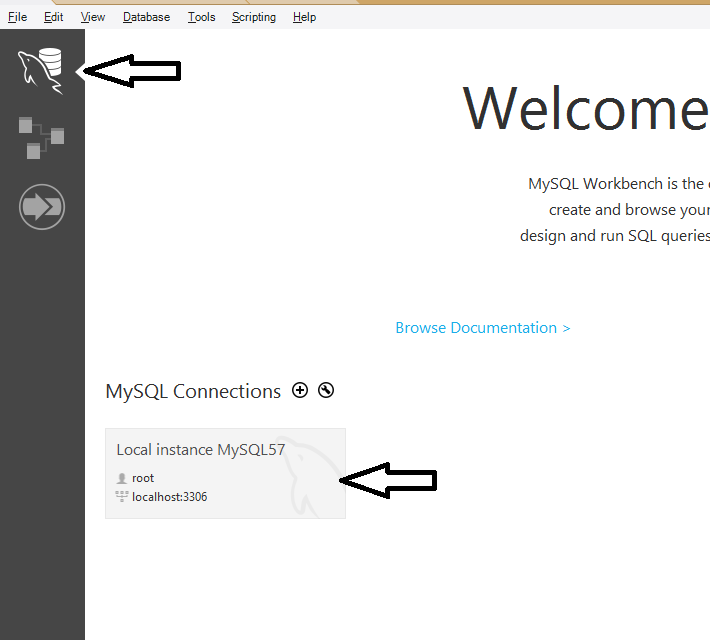This screenshot has height=640, width=710.
Task: Open manage connections wrench icon
Action: (326, 391)
